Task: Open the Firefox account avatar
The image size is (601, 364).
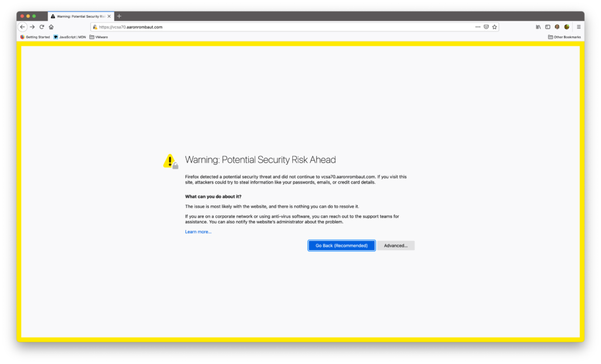Action: pos(557,27)
